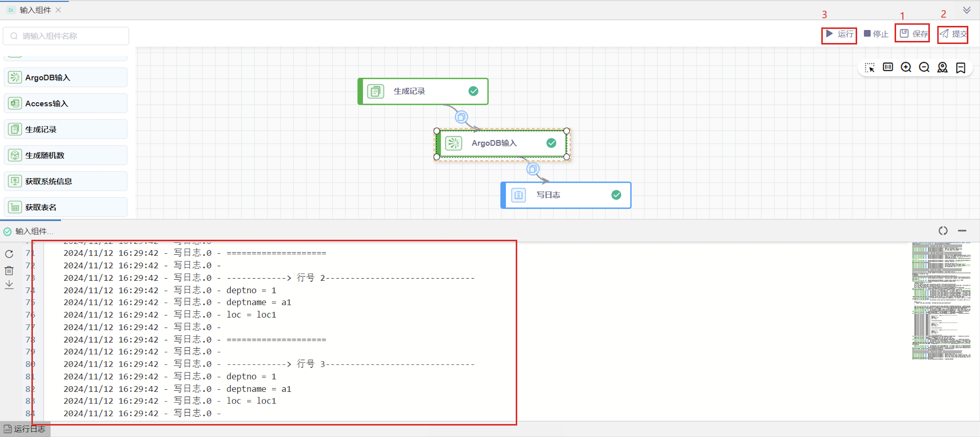This screenshot has height=437, width=980.
Task: Click the locate/center canvas icon
Action: (942, 68)
